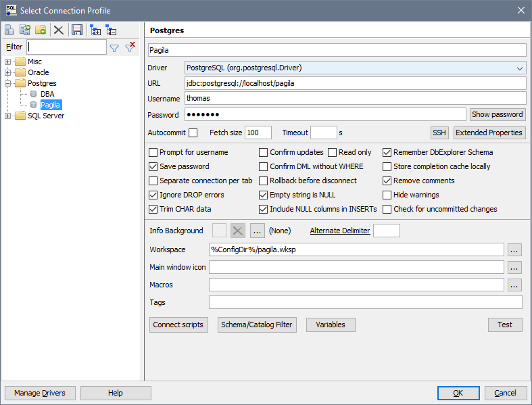Open the Variables dialog
The width and height of the screenshot is (532, 405).
click(x=331, y=325)
